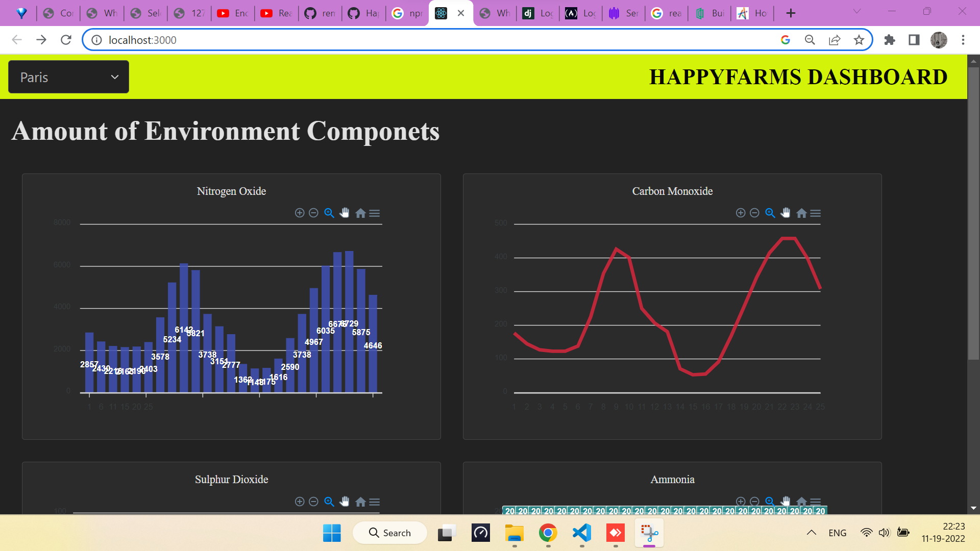980x551 pixels.
Task: Zoom in on the Nitrogen Oxide chart
Action: 300,213
